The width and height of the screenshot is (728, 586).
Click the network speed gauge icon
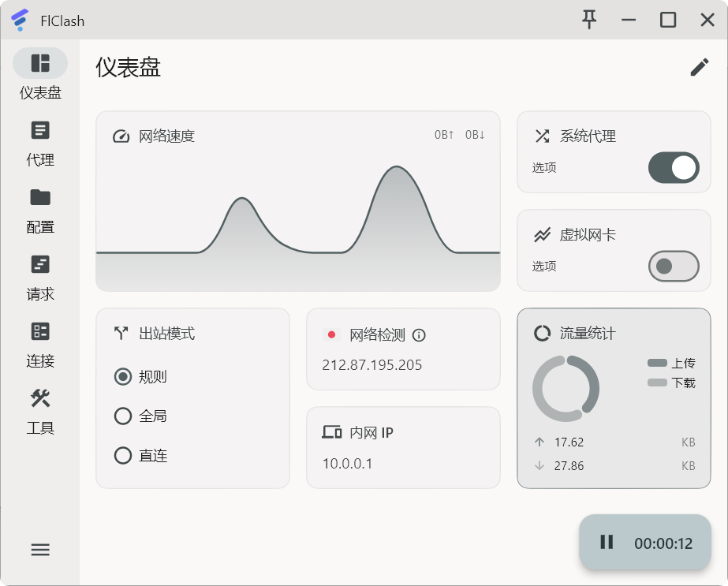tap(121, 136)
